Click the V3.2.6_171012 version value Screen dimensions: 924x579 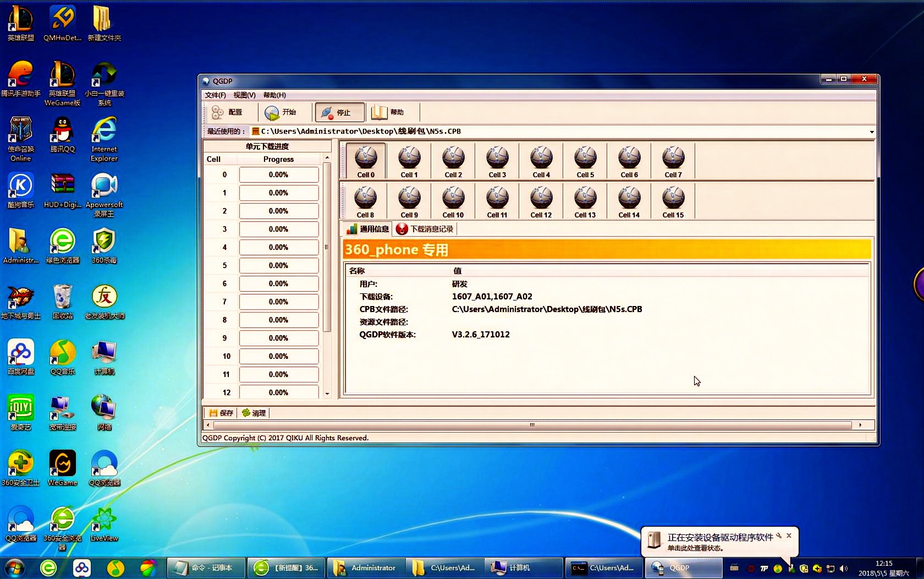tap(481, 335)
